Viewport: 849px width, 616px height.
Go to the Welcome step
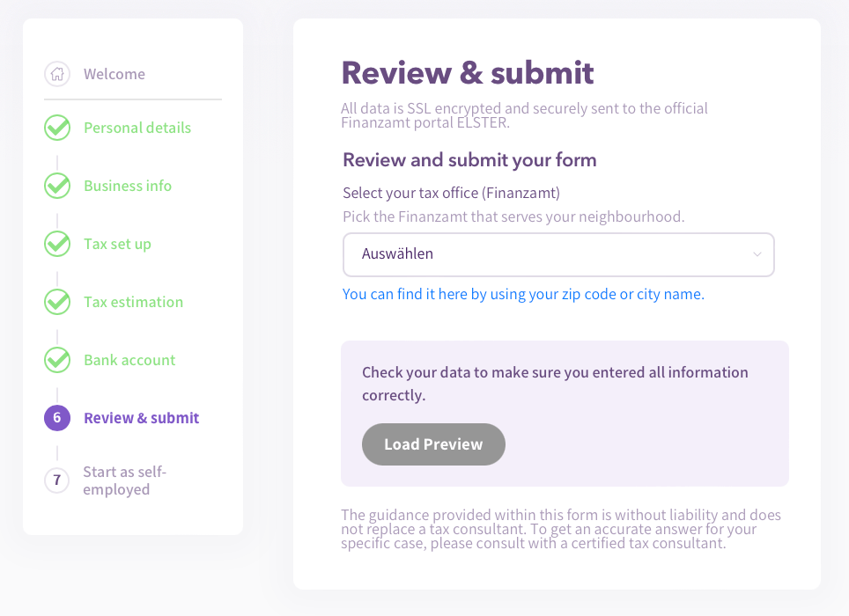(114, 74)
